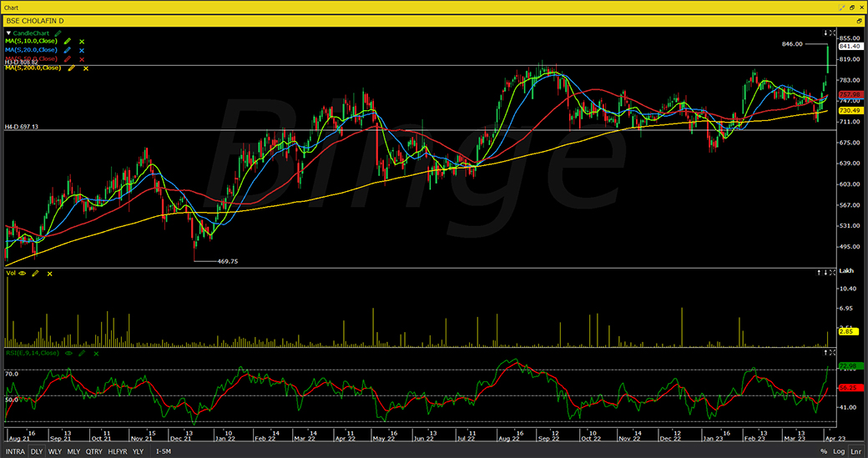
Task: Click the 469.75 low price label
Action: point(228,262)
